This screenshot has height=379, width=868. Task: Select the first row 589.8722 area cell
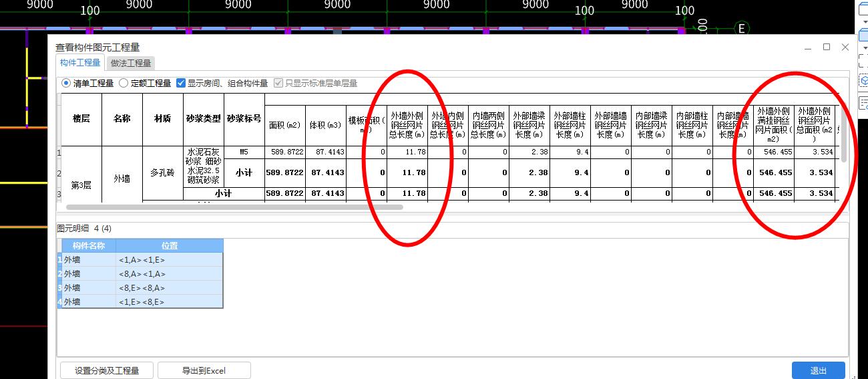pyautogui.click(x=285, y=152)
